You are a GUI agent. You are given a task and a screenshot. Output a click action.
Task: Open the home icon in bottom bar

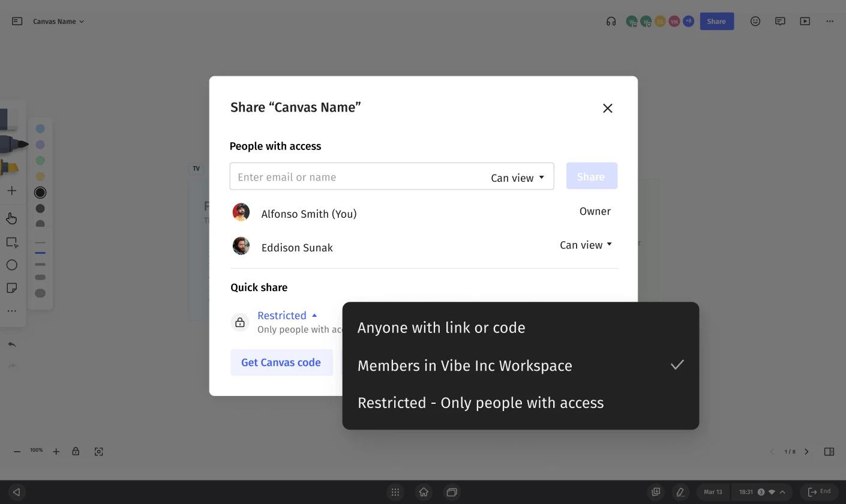coord(424,492)
